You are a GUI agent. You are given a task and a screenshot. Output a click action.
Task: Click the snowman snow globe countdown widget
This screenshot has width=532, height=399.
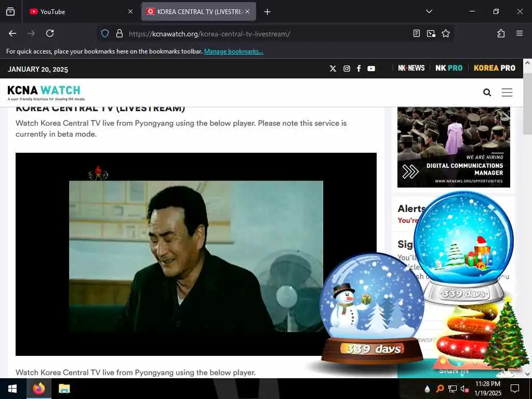pyautogui.click(x=372, y=309)
